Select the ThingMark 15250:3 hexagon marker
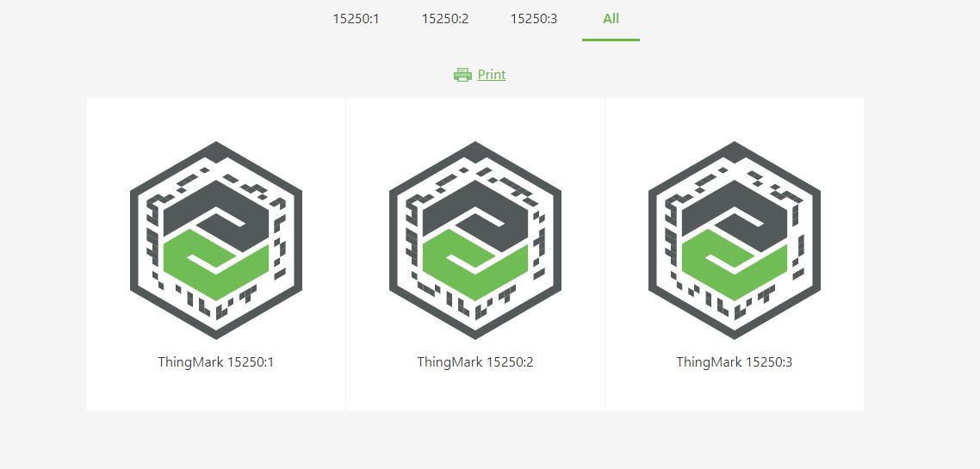Image resolution: width=980 pixels, height=469 pixels. (x=735, y=240)
